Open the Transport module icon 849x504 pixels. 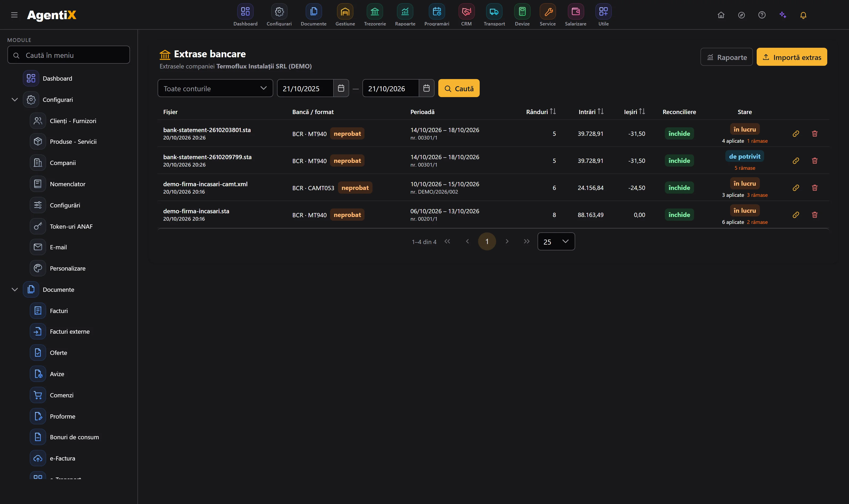pyautogui.click(x=494, y=12)
